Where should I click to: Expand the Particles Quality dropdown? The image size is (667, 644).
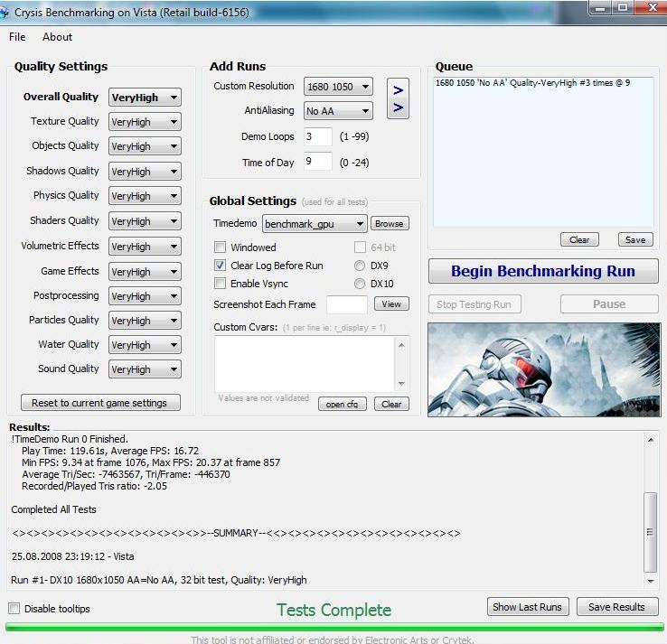coord(145,321)
